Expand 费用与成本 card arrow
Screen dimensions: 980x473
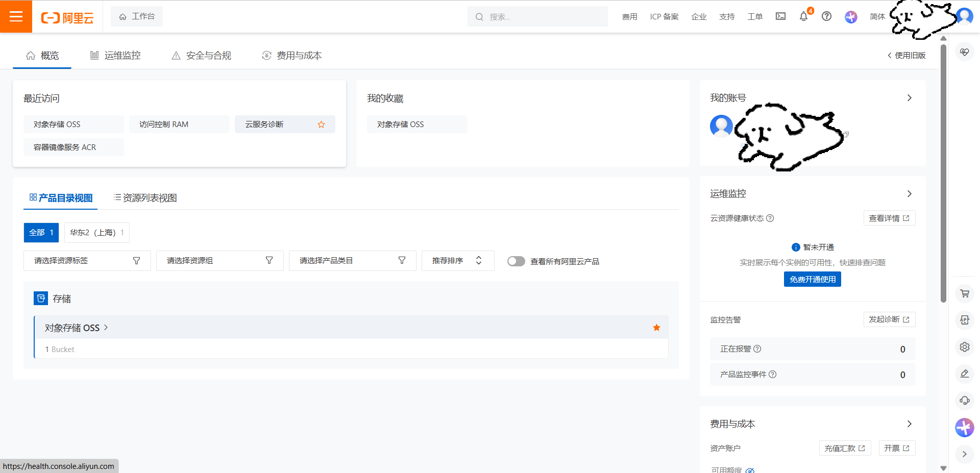coord(909,424)
